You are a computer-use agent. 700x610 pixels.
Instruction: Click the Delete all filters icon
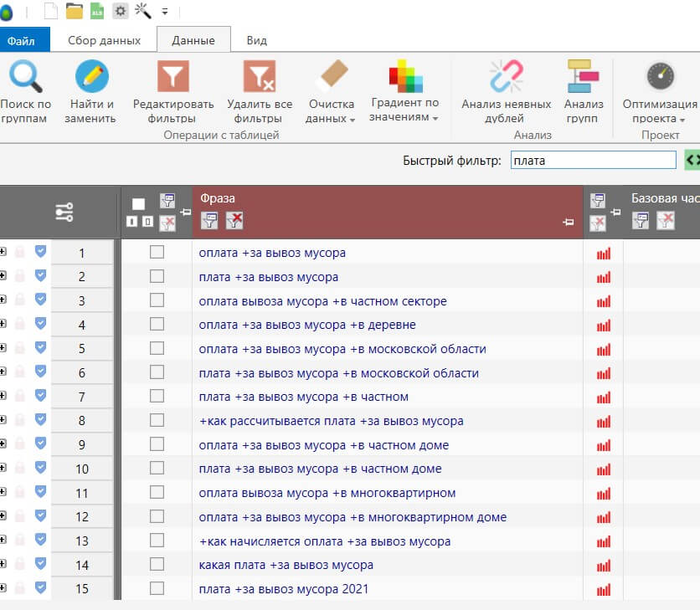click(x=260, y=76)
